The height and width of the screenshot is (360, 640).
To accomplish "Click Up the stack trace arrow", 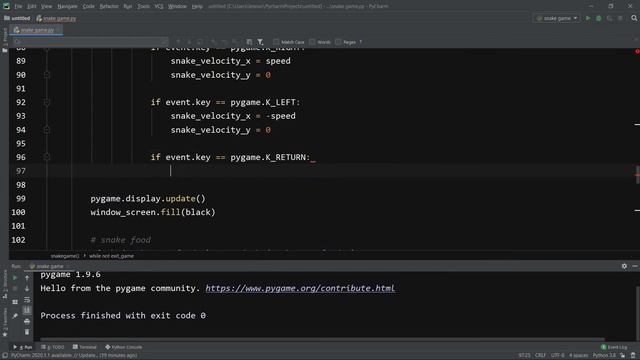I will [27, 278].
